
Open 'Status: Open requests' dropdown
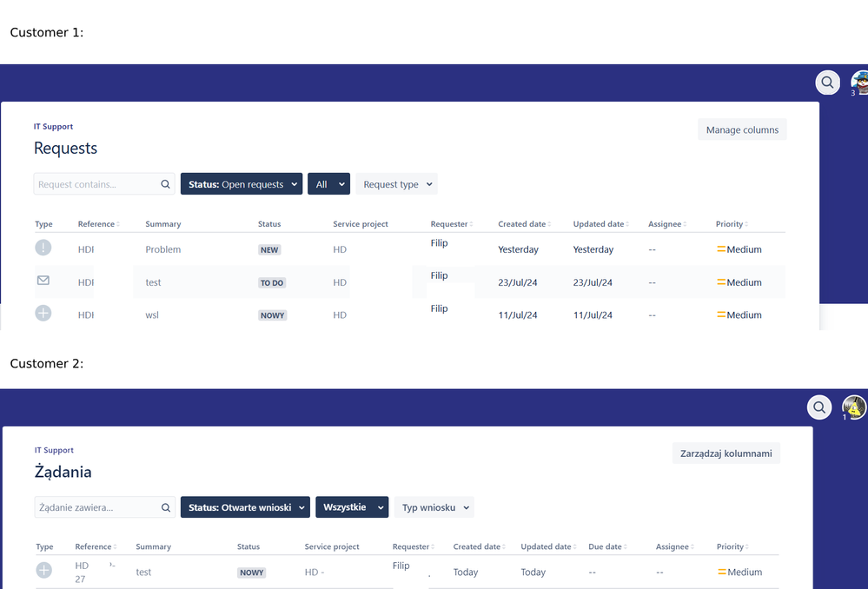tap(242, 184)
